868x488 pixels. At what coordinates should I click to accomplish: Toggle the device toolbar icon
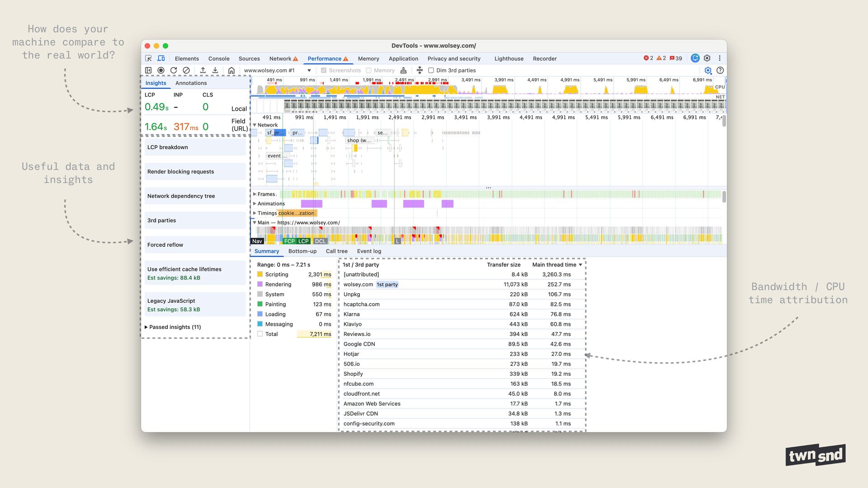pos(161,58)
